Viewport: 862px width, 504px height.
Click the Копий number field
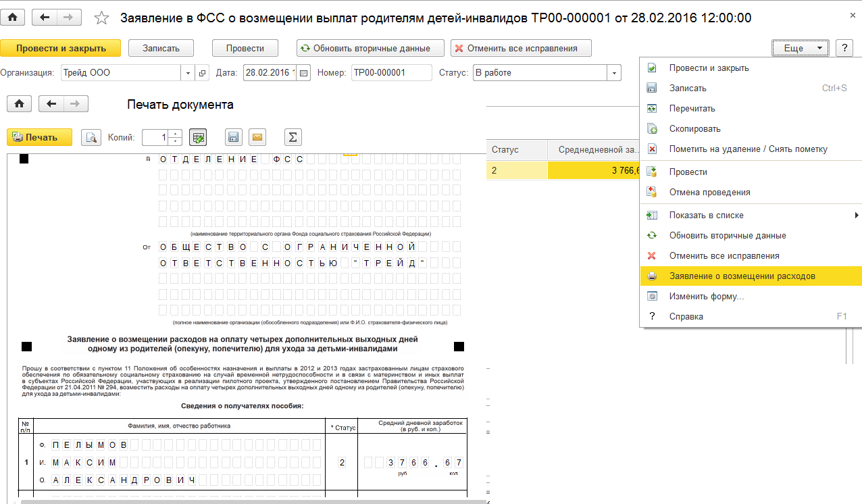tap(155, 137)
